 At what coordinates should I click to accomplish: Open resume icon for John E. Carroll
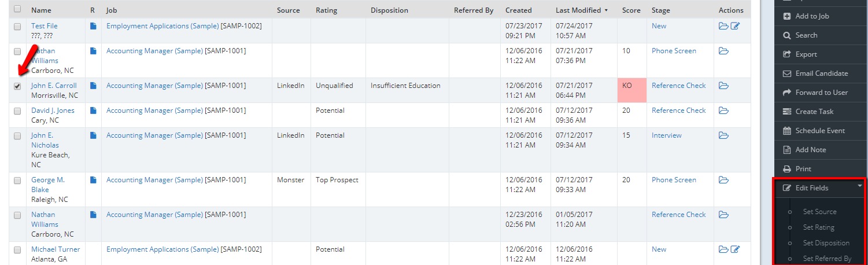tap(93, 86)
